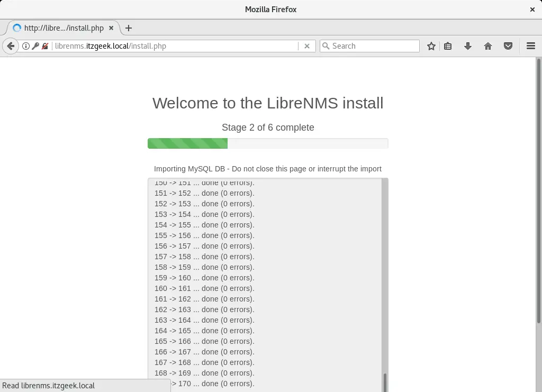Click the URL address bar field
542x392 pixels.
175,46
